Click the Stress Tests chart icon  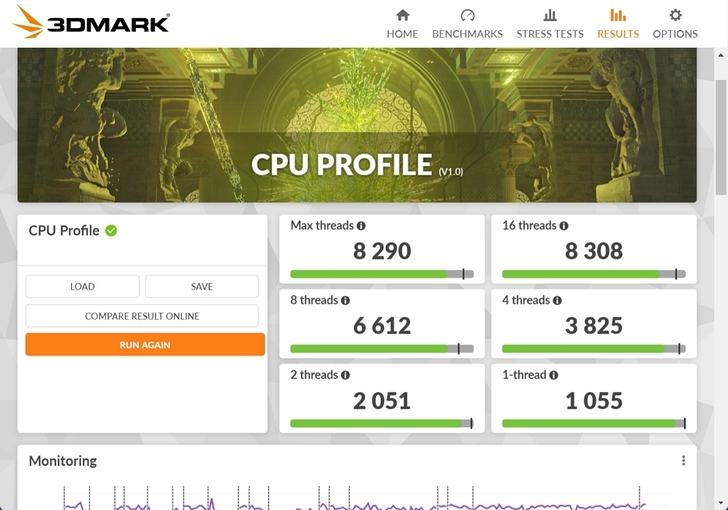pos(550,15)
